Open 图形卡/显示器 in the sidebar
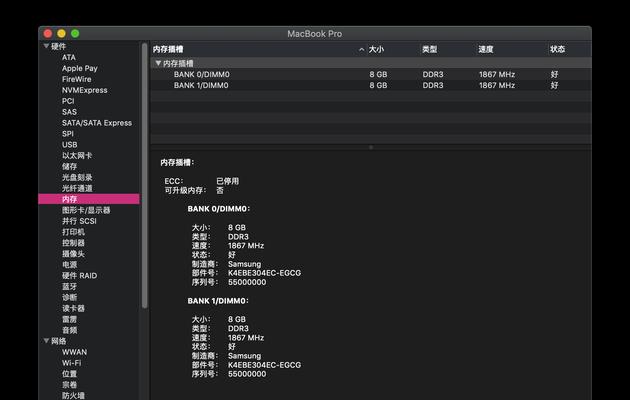This screenshot has height=400, width=630. point(86,210)
